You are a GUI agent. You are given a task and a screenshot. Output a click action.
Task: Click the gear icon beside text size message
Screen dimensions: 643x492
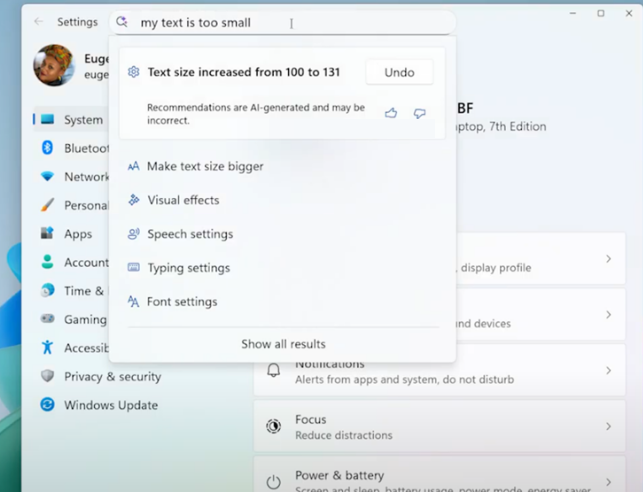pyautogui.click(x=134, y=72)
